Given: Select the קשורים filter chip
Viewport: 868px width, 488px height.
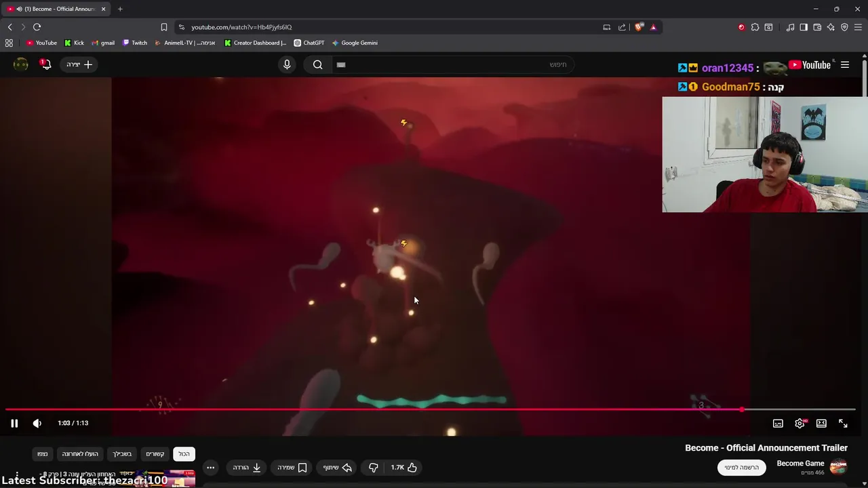Looking at the screenshot, I should pyautogui.click(x=155, y=454).
